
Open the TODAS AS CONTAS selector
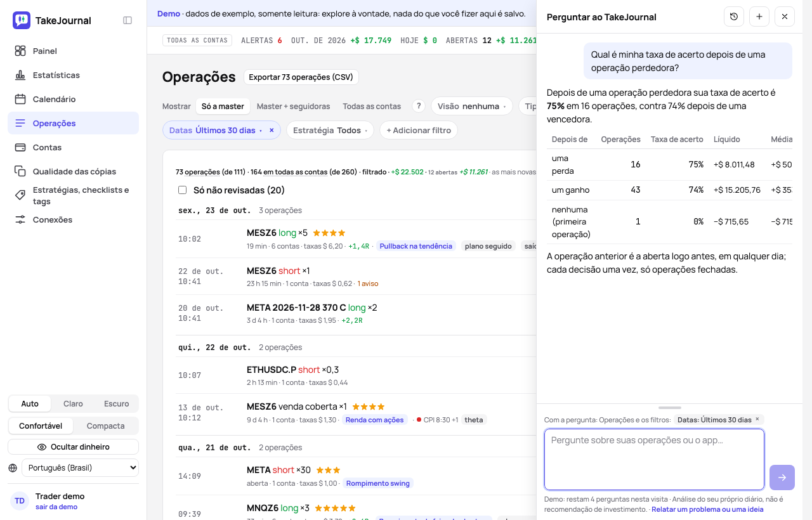[x=197, y=40]
